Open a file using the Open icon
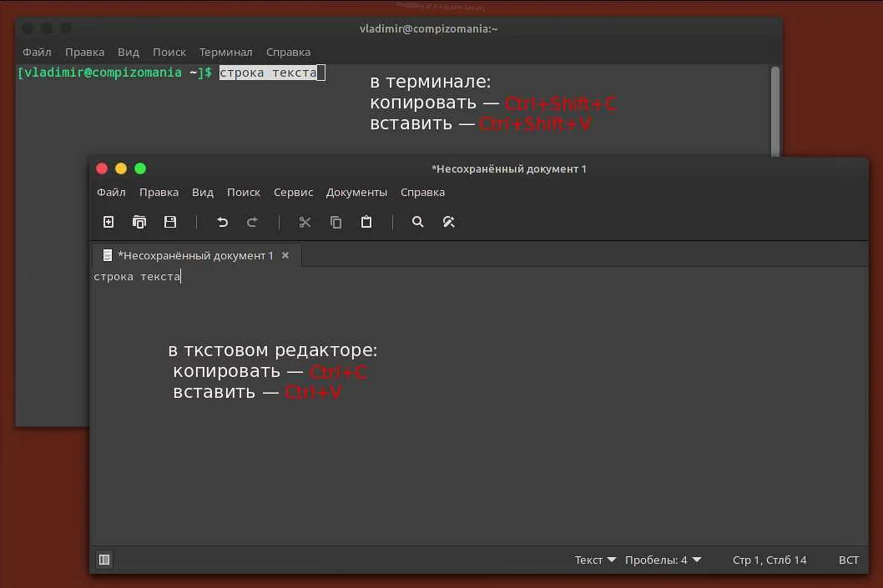The image size is (883, 588). coord(139,222)
